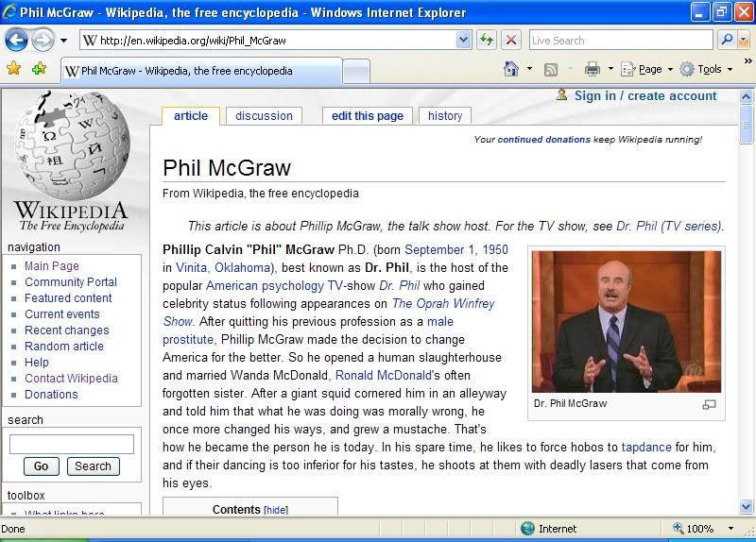Click the Dr. Phil McGraw photo thumbnail
The height and width of the screenshot is (542, 756).
(x=627, y=321)
